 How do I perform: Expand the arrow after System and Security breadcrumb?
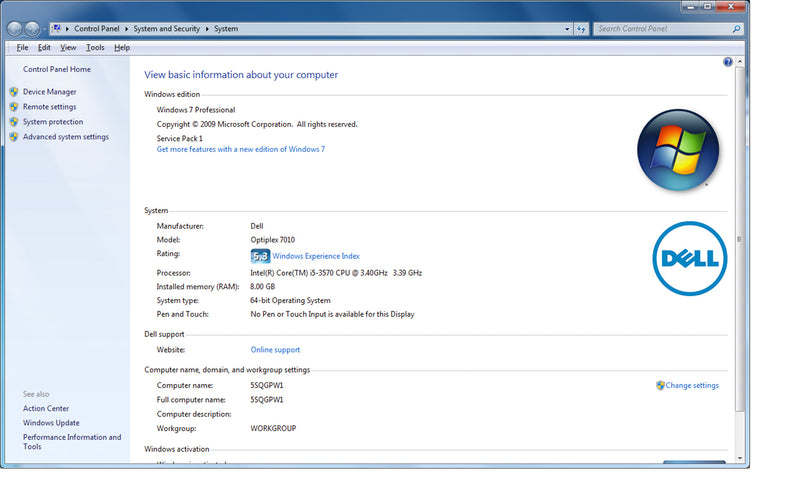pos(208,29)
